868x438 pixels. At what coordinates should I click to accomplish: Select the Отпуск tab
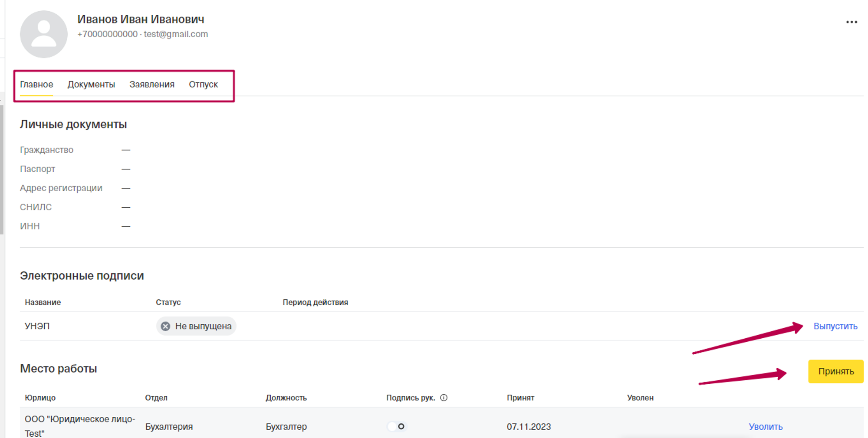point(203,85)
